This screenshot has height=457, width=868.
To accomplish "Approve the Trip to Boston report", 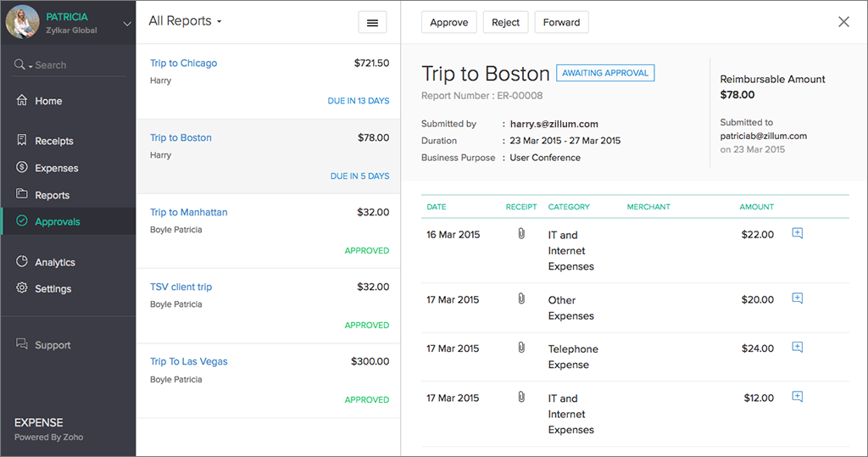I will [448, 22].
